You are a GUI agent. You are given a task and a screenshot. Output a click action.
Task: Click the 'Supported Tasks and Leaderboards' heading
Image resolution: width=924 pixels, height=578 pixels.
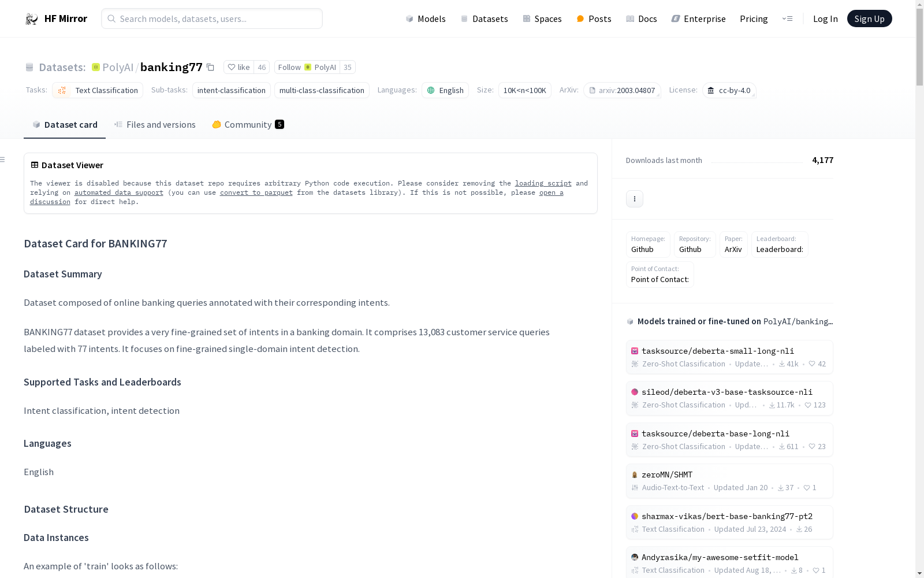(x=102, y=382)
